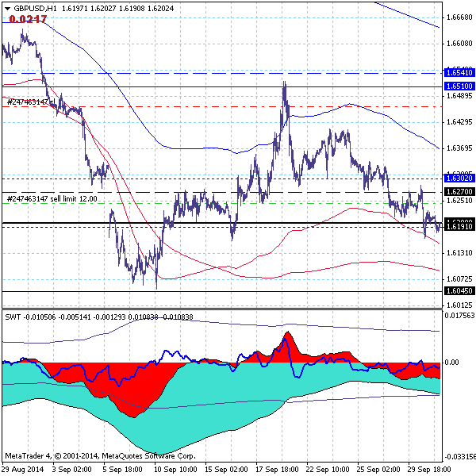Select the #247463147 sell limit 12.00 label

(52, 199)
